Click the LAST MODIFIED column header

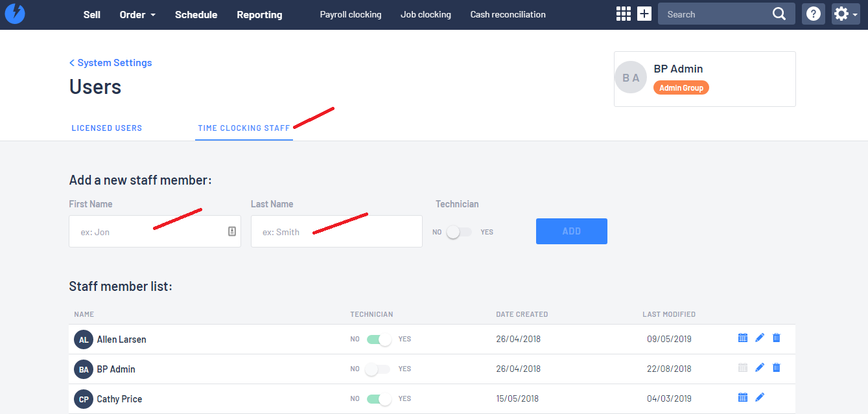669,314
